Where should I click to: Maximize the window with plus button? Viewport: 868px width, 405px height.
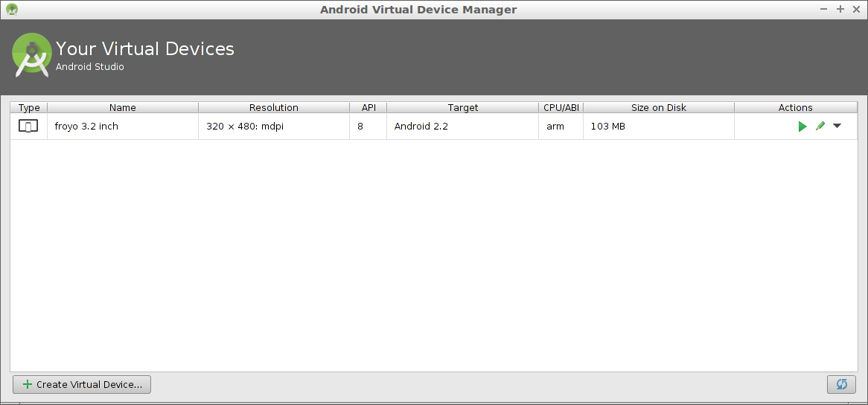point(840,10)
